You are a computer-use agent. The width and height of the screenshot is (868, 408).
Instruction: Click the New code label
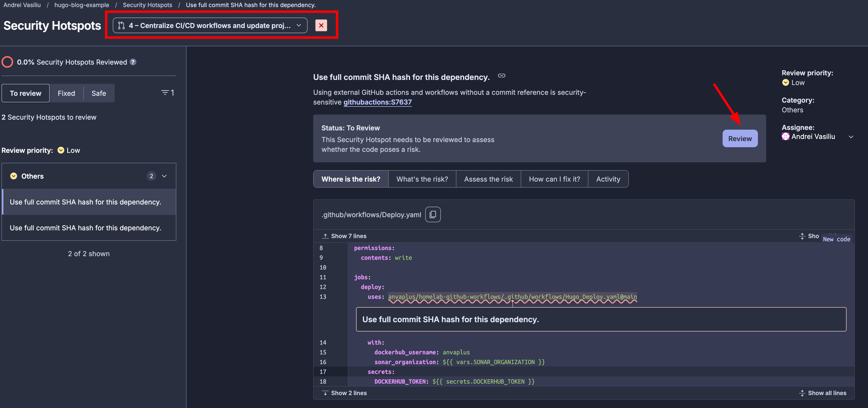coord(836,239)
